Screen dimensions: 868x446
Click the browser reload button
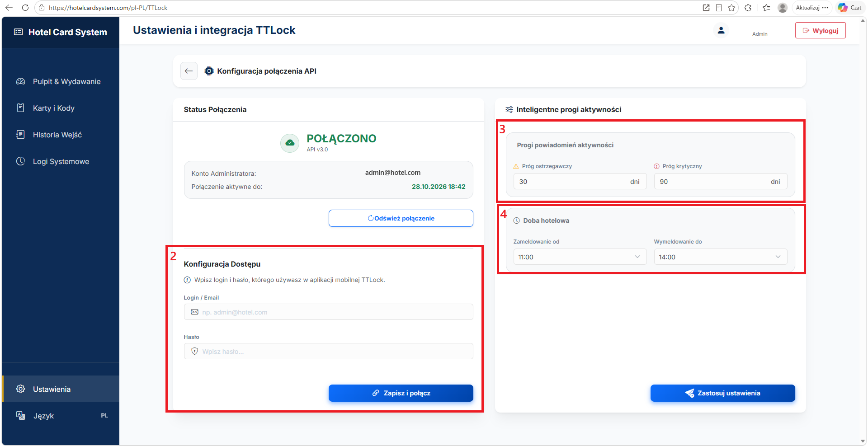(x=25, y=8)
